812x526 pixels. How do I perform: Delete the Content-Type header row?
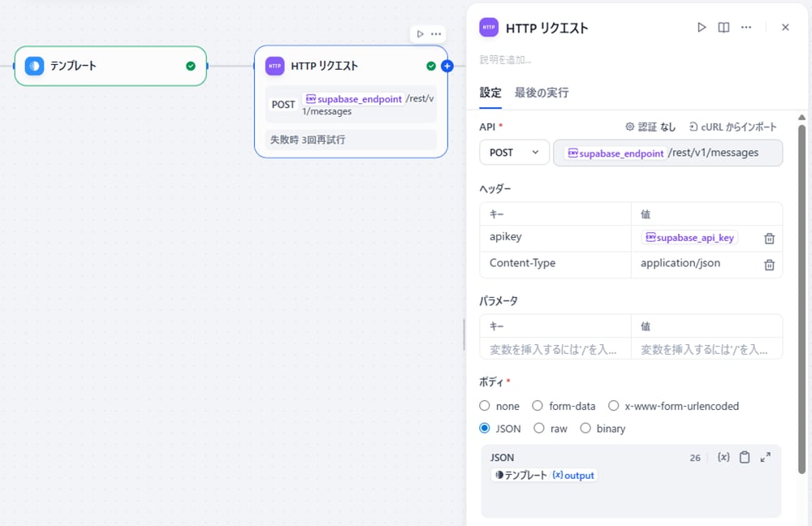(769, 265)
